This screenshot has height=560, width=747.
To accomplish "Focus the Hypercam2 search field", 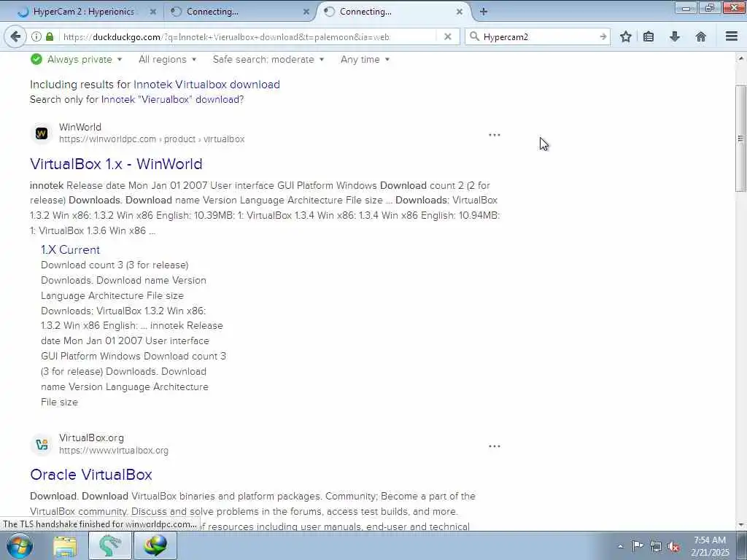I will point(539,36).
